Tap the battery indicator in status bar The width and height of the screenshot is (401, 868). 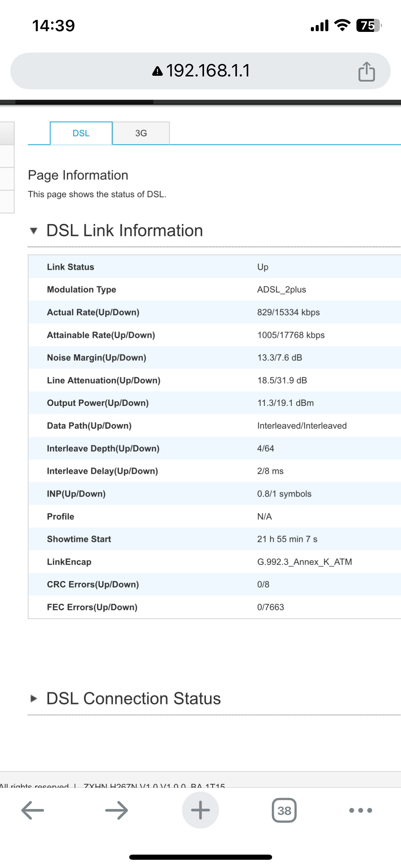(x=369, y=25)
